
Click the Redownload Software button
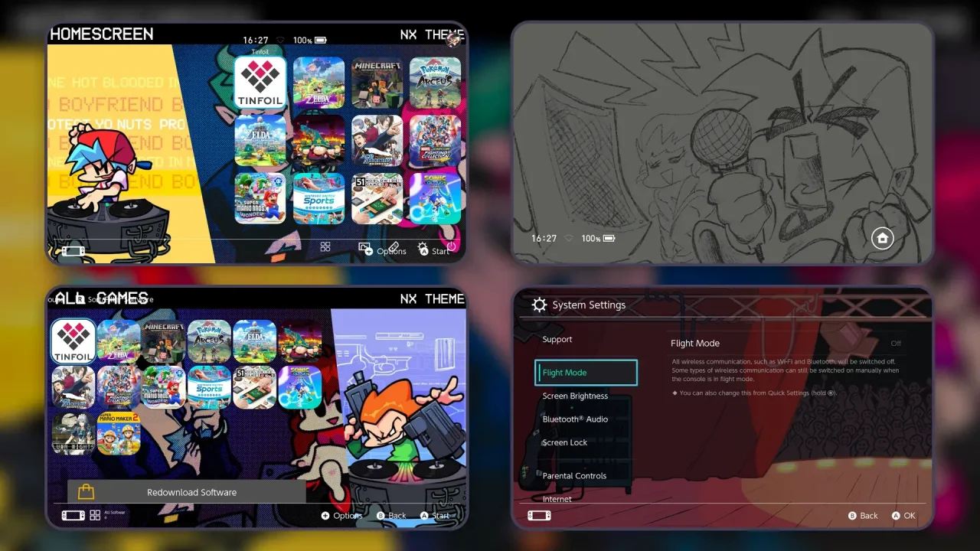click(187, 492)
